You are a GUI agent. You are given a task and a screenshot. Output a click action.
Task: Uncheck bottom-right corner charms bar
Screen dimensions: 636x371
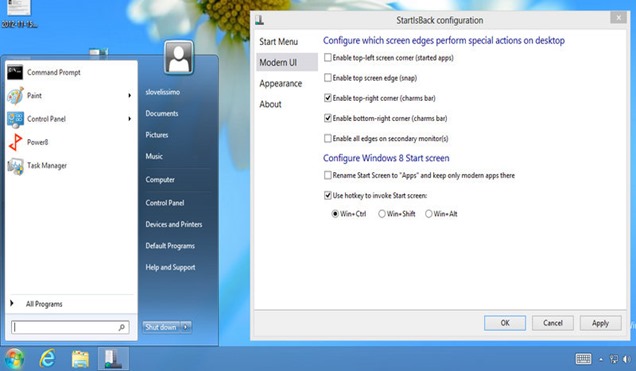click(x=328, y=118)
